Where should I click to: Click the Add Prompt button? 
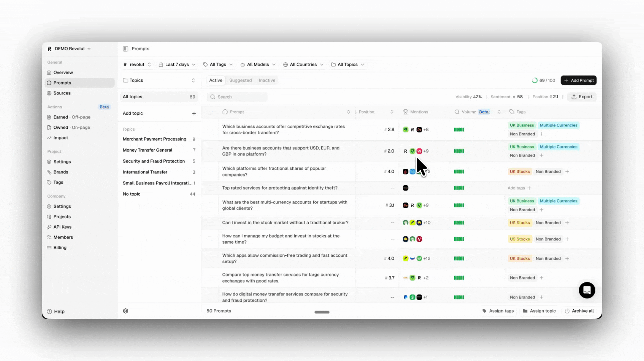(579, 80)
